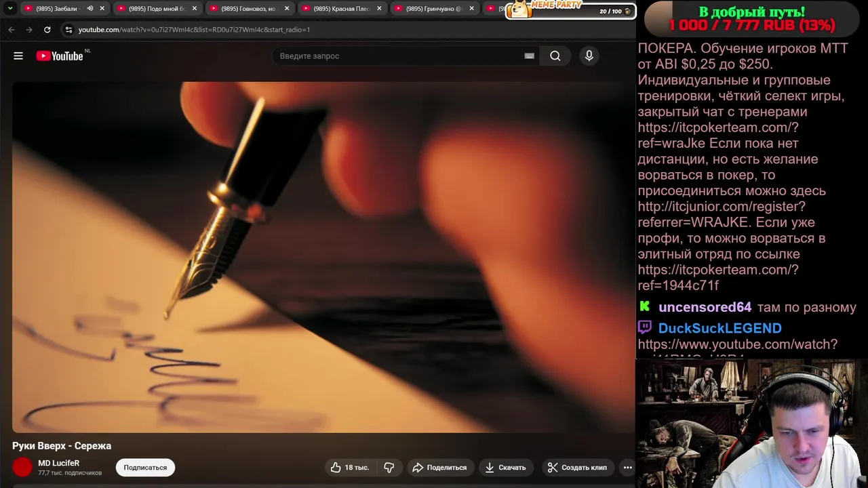Screen dimensions: 868x488
Task: Click the streamer webcam overlay
Action: pyautogui.click(x=752, y=424)
